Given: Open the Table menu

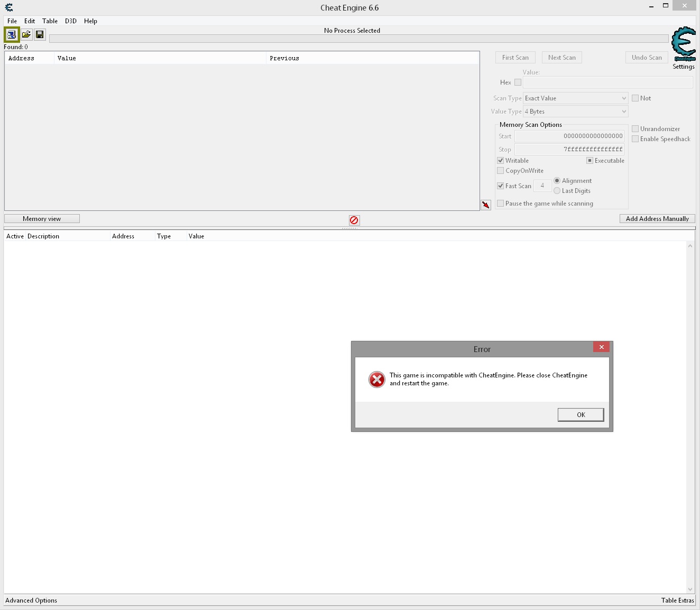Looking at the screenshot, I should click(50, 21).
